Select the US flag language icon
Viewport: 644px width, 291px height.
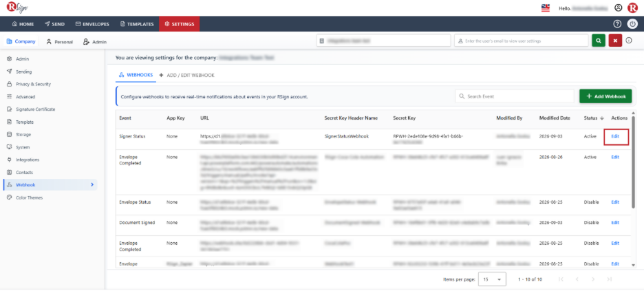click(x=546, y=8)
